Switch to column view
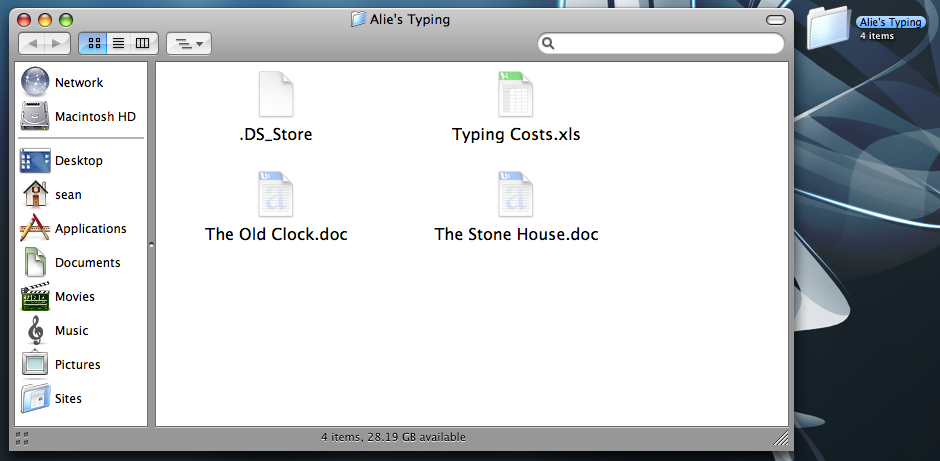This screenshot has width=940, height=461. (143, 43)
